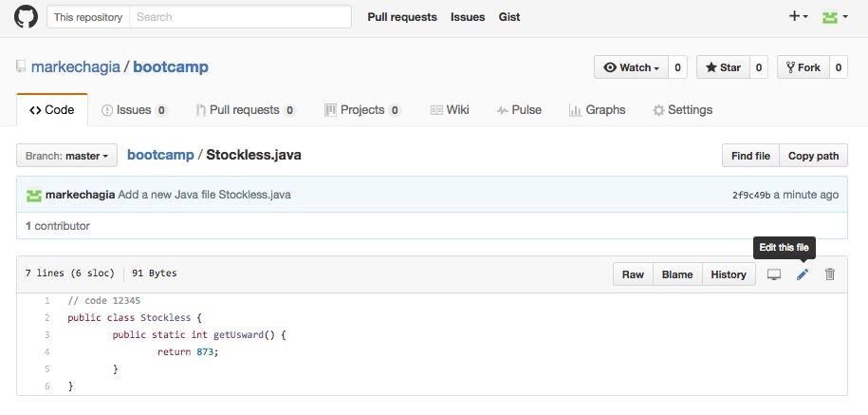Edit this file with the pencil icon
This screenshot has height=415, width=868.
[x=803, y=274]
